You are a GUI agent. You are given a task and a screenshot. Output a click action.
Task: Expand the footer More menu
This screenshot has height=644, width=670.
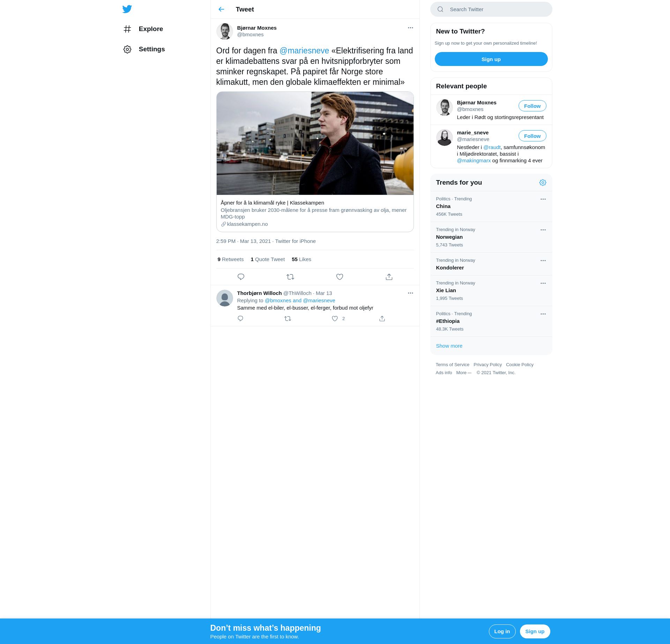pos(464,373)
